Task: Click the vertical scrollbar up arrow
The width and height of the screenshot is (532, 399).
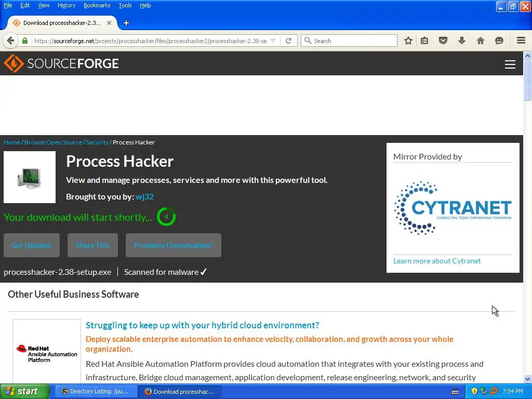Action: [527, 56]
